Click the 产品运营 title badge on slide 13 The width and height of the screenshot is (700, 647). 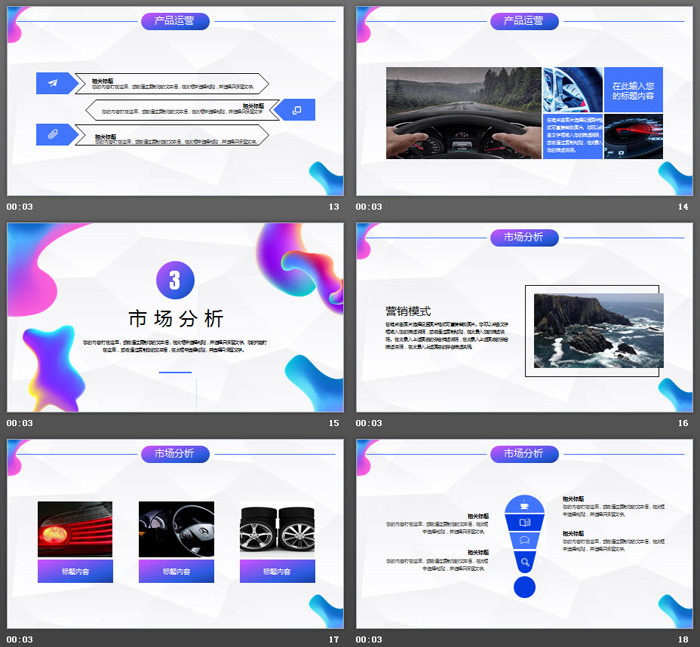pos(175,21)
